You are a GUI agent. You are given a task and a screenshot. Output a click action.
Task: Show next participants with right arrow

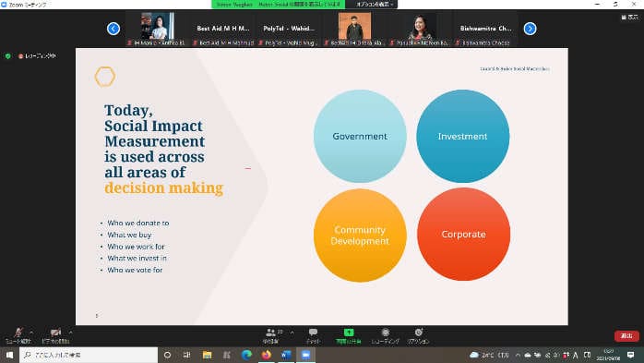click(530, 29)
